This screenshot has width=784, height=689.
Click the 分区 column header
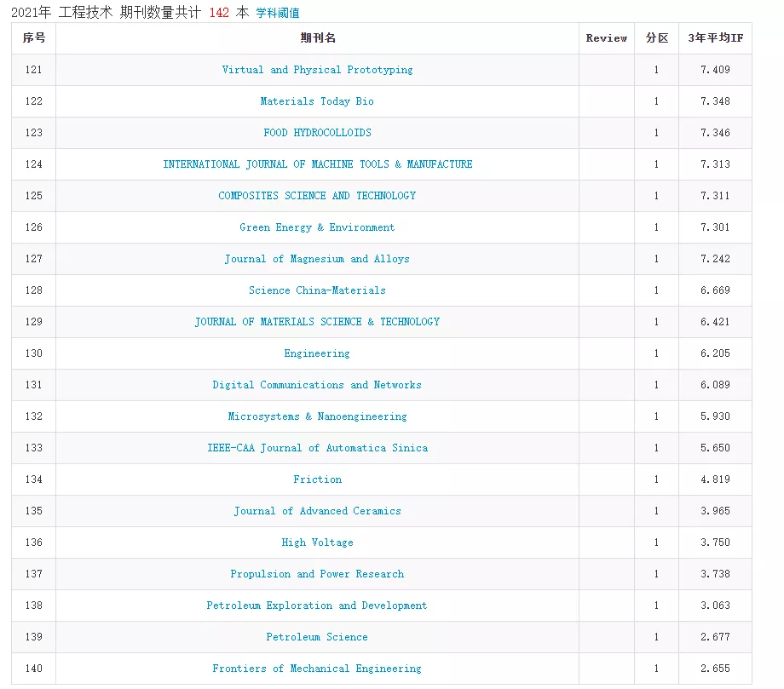pyautogui.click(x=656, y=38)
